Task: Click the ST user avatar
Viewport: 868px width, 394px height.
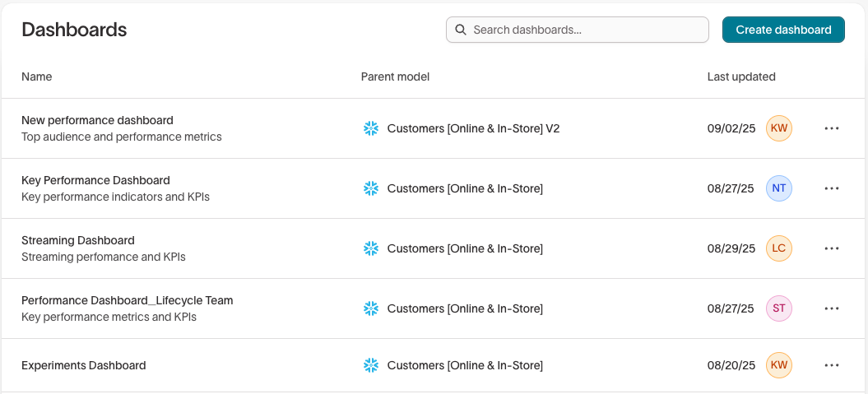Action: point(778,308)
